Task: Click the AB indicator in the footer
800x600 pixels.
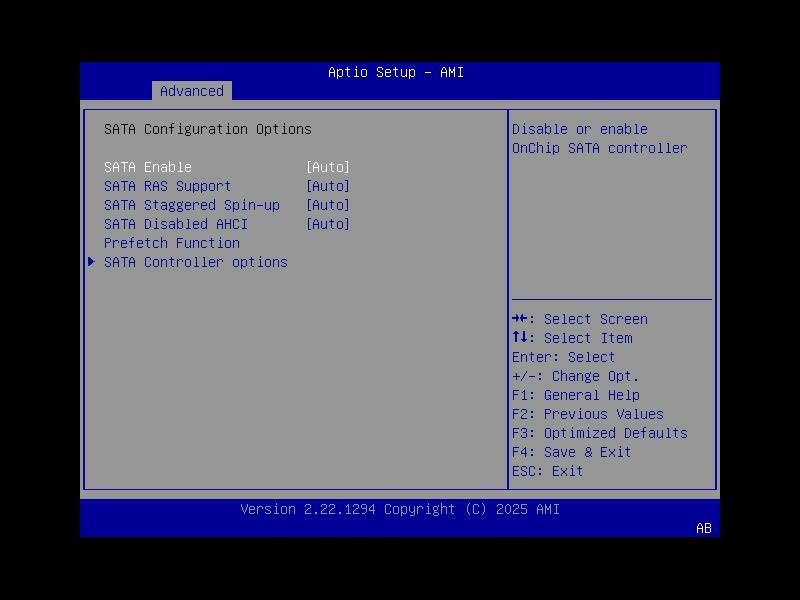Action: point(704,528)
